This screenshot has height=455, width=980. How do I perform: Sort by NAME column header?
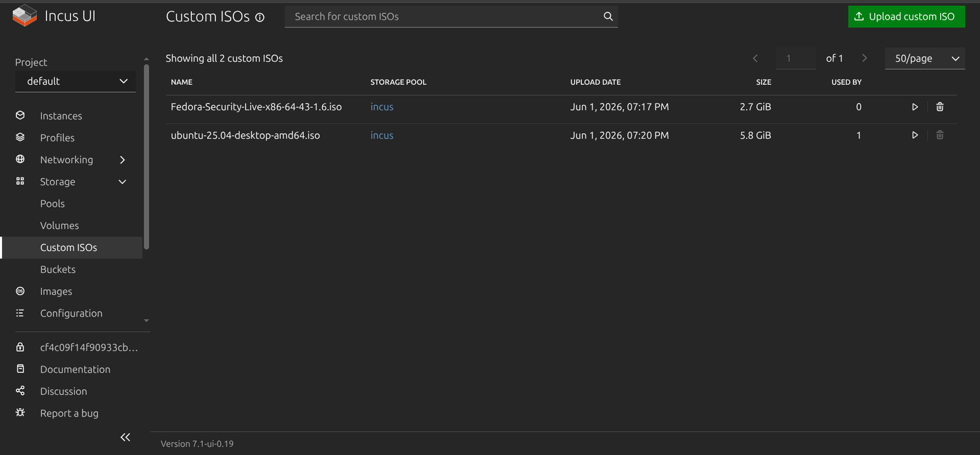[x=182, y=82]
